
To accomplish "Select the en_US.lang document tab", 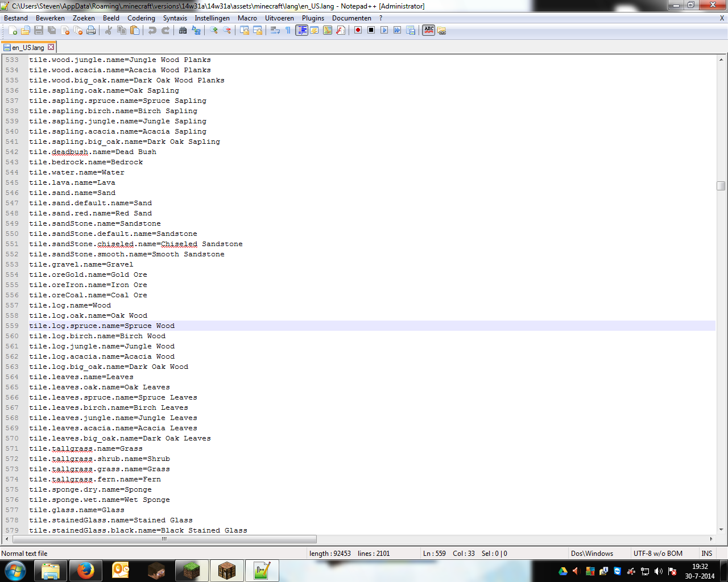I will [28, 48].
